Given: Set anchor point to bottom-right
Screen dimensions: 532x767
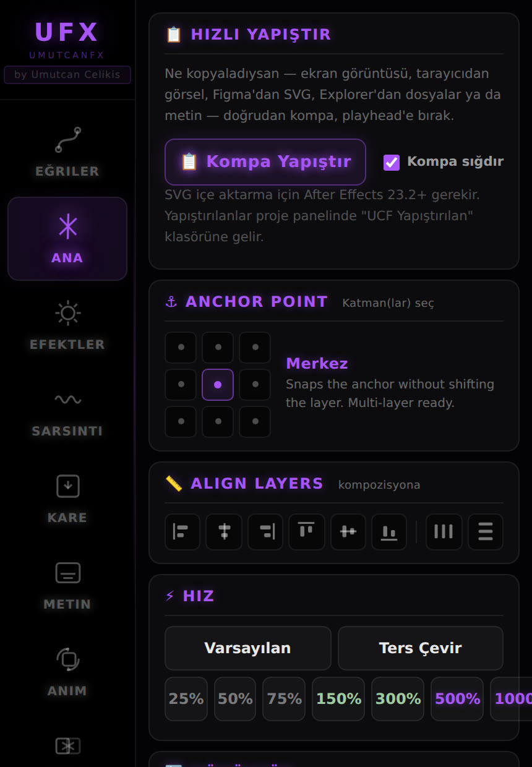Looking at the screenshot, I should 255,422.
